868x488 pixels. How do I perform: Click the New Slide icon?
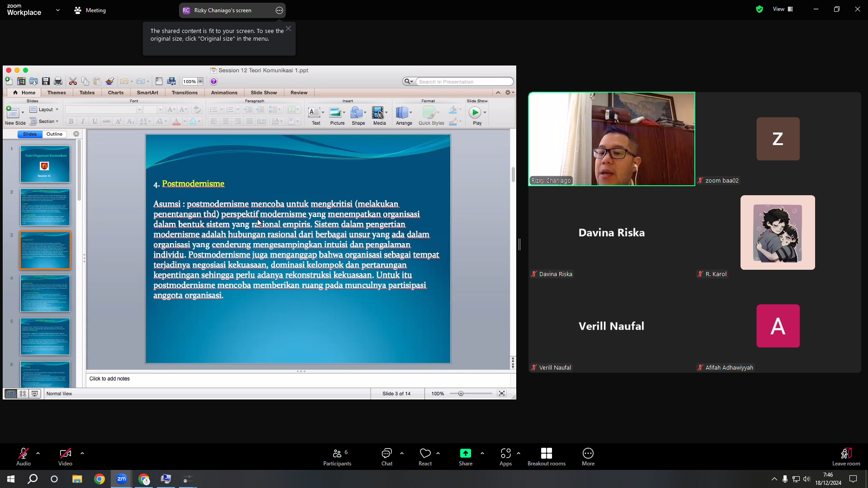(13, 112)
